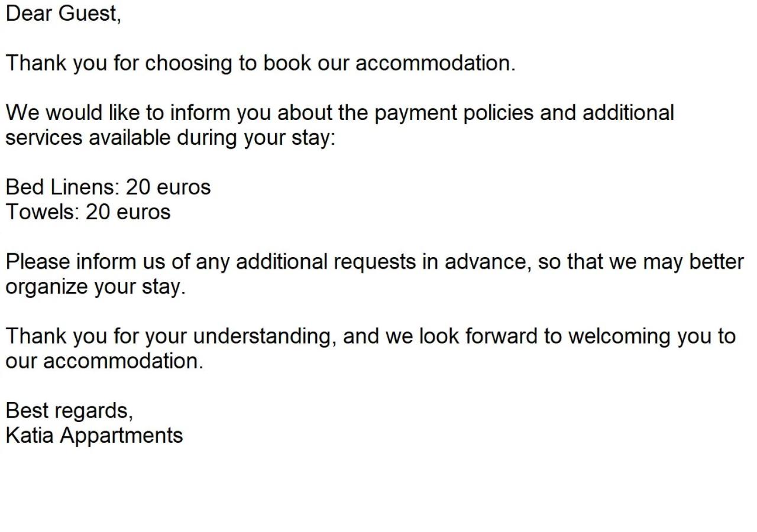This screenshot has height=532, width=757.
Task: Click the phrase 'payment policies'
Action: (x=454, y=112)
